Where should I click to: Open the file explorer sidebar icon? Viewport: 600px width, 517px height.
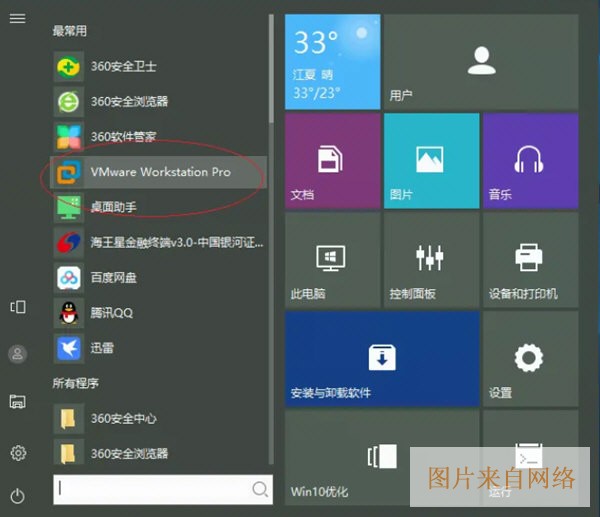(x=18, y=401)
